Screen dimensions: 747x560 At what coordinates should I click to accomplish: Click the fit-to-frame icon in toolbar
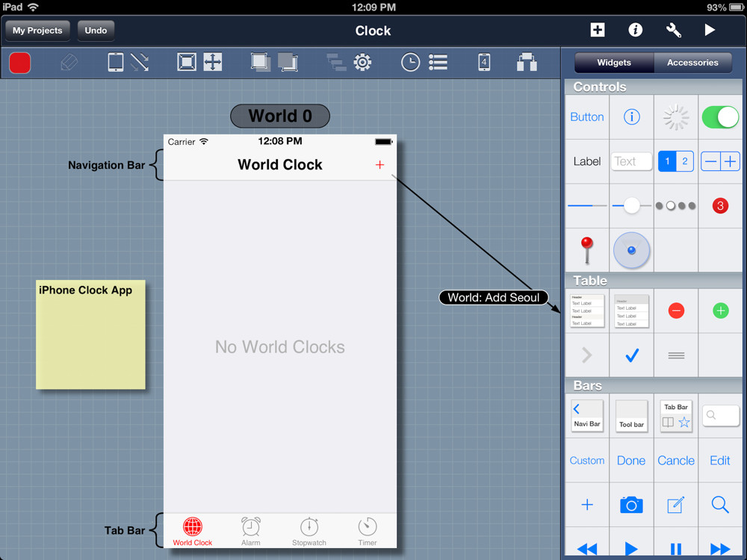[187, 62]
